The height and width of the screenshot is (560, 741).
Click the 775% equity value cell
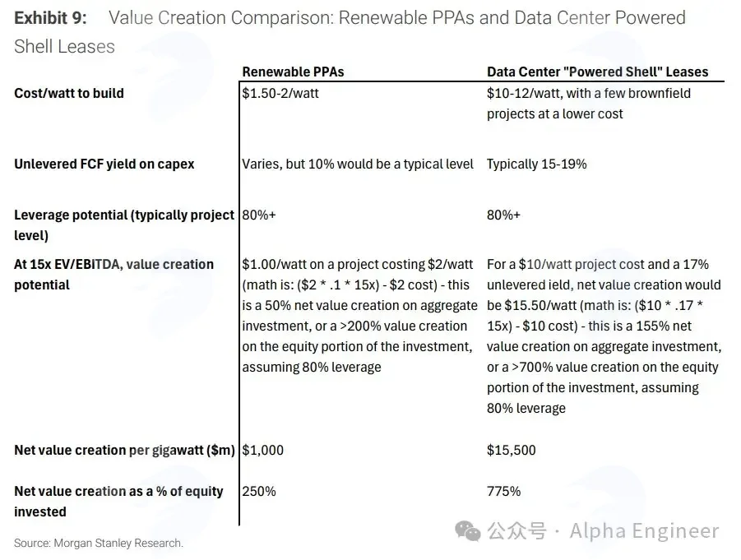coord(504,492)
